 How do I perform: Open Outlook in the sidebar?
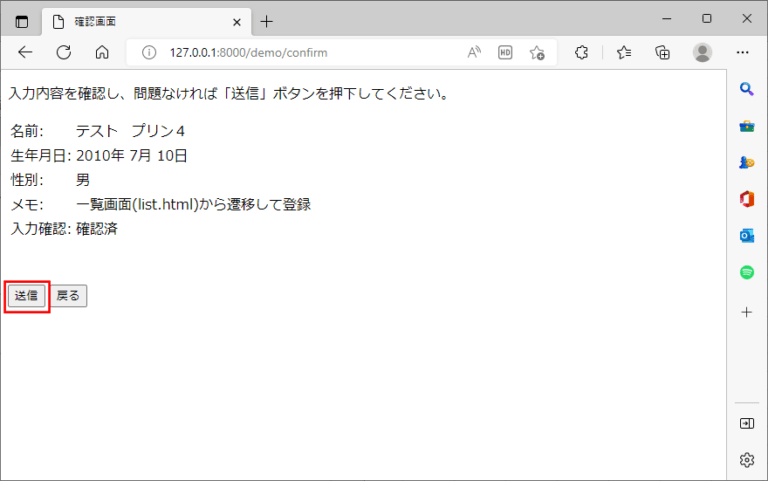pos(746,235)
